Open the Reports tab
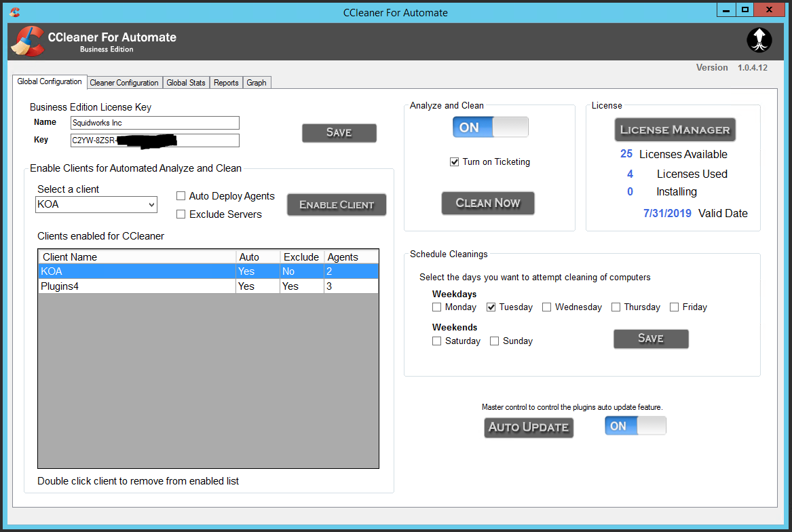The image size is (792, 532). [226, 82]
